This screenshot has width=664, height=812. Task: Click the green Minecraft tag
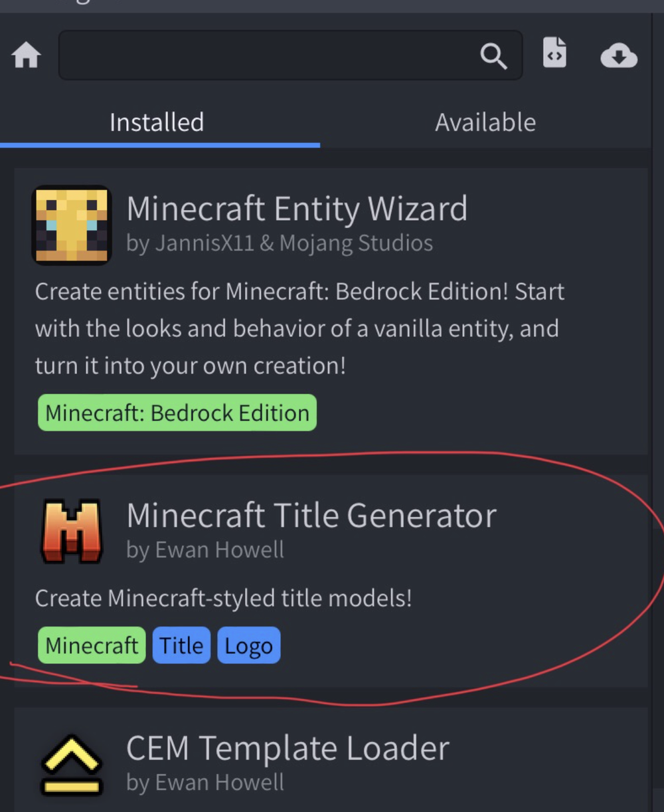pos(92,645)
